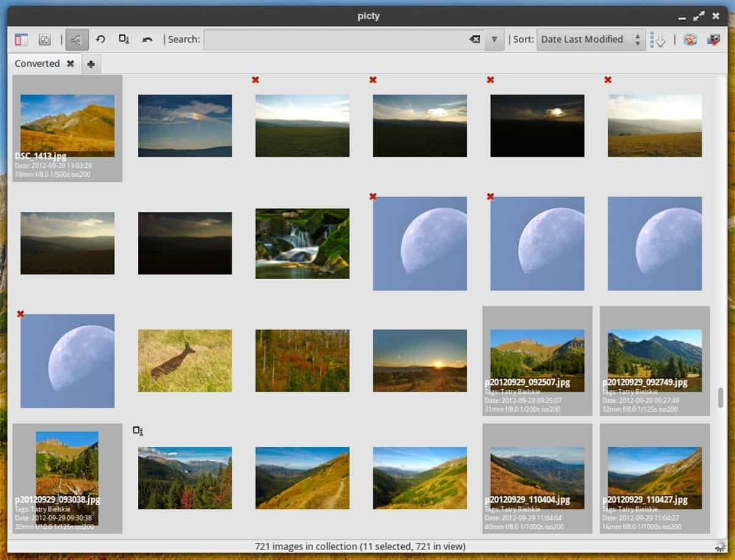Click the batch selection icon in toolbar
This screenshot has height=560, width=735.
pos(124,40)
